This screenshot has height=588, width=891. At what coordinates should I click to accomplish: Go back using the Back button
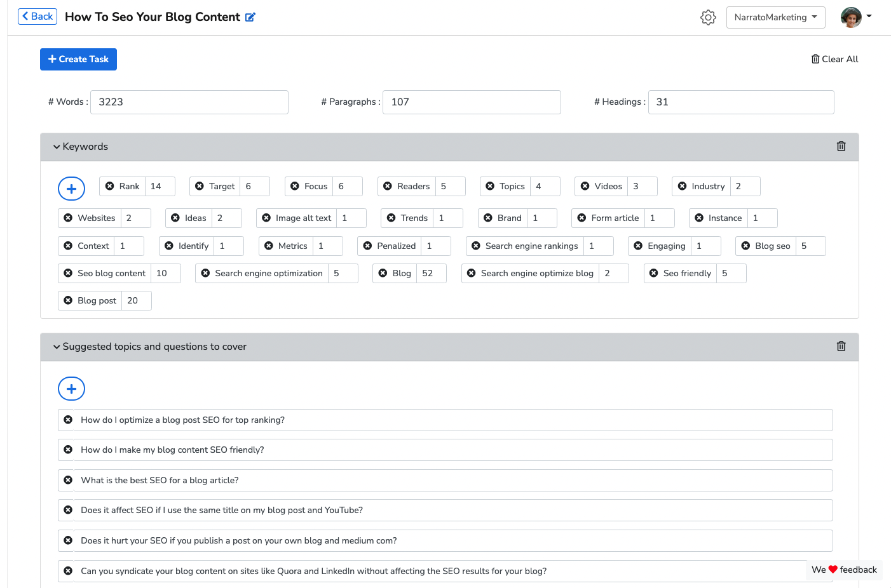[x=37, y=17]
